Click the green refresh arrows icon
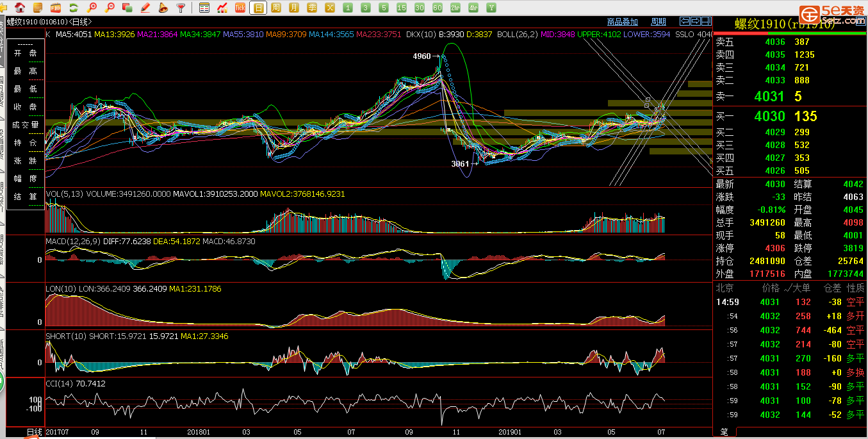868x439 pixels. (74, 8)
